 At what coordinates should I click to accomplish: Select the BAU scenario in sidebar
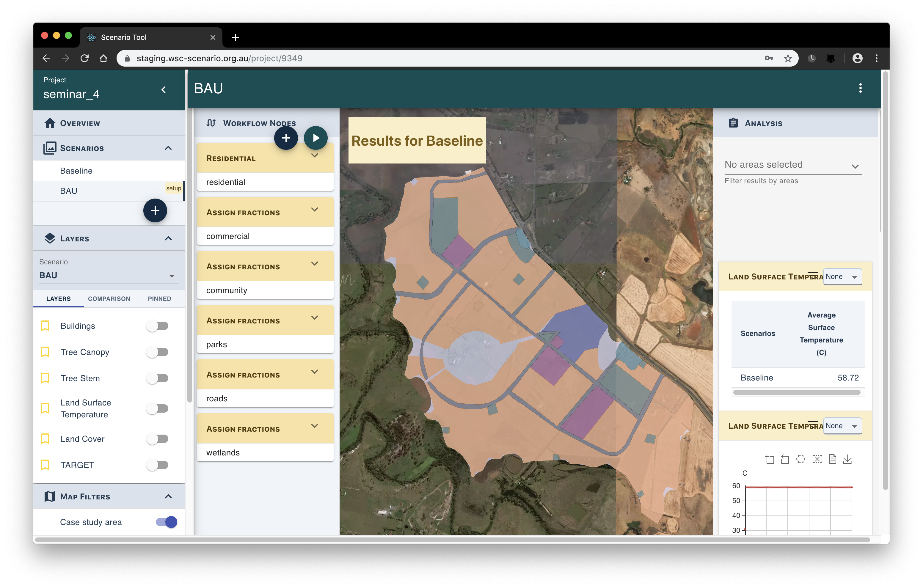109,191
